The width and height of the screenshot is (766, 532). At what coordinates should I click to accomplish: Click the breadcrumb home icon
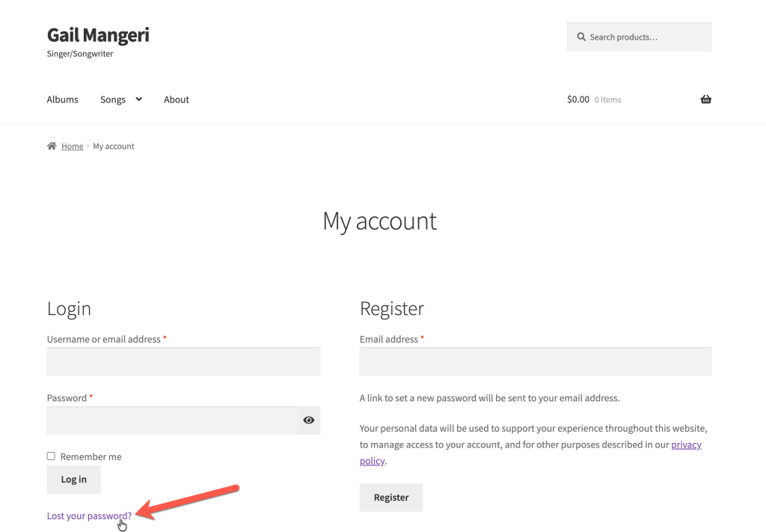coord(52,147)
